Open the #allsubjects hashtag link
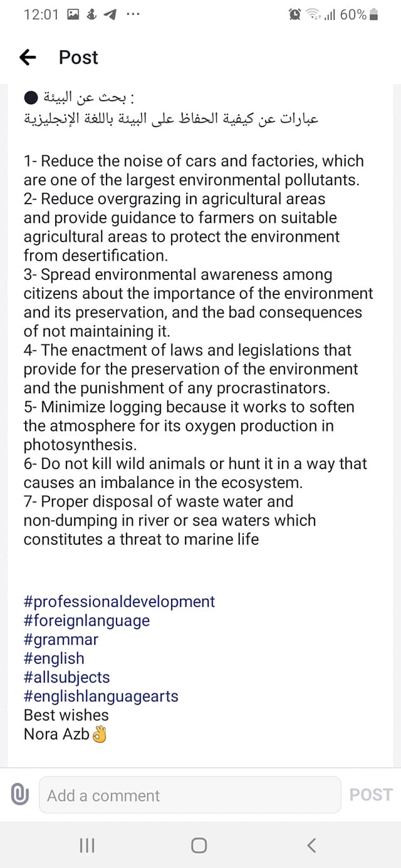 pos(66,677)
